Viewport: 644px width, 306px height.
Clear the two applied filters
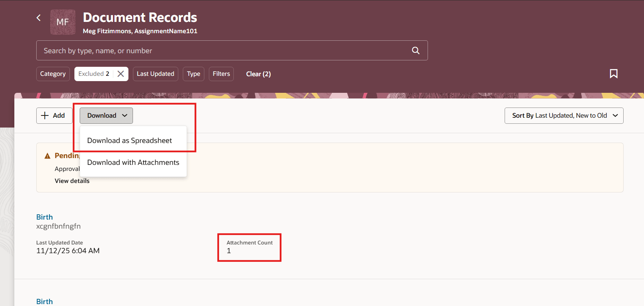(x=258, y=74)
